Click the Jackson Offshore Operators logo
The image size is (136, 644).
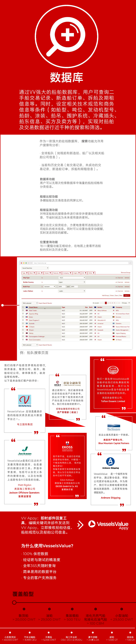click(x=25, y=451)
